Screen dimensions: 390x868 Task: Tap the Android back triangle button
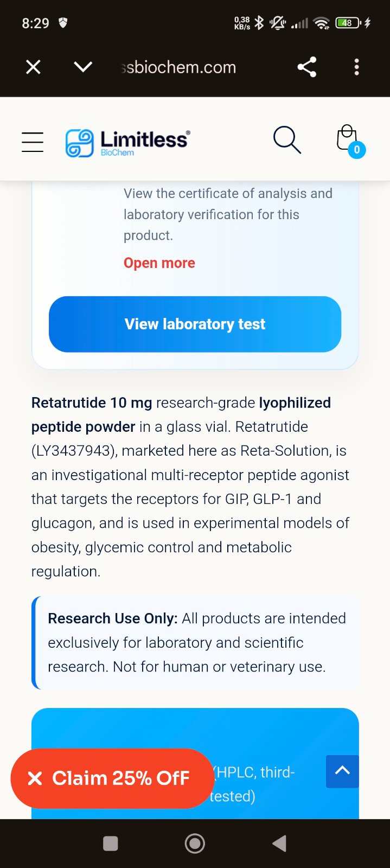click(279, 844)
